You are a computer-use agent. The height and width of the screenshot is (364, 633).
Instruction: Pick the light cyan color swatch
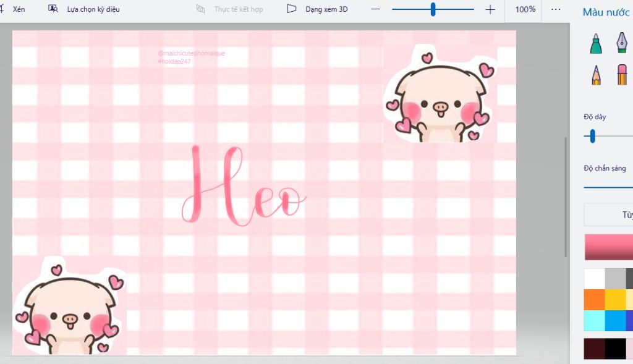[x=594, y=320]
